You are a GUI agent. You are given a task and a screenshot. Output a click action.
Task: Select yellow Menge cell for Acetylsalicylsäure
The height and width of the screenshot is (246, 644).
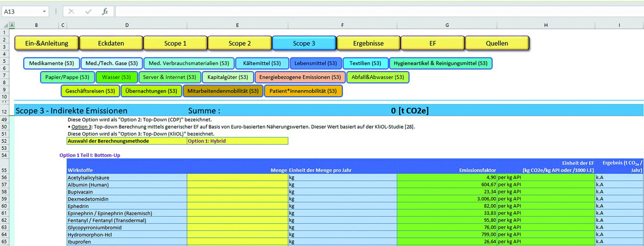[x=237, y=177]
